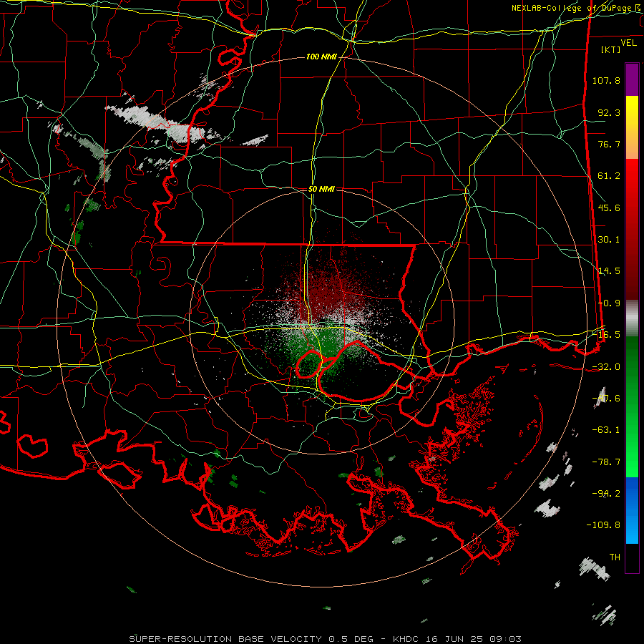Click the 50 NMI range ring label
This screenshot has width=644, height=644.
[x=321, y=189]
